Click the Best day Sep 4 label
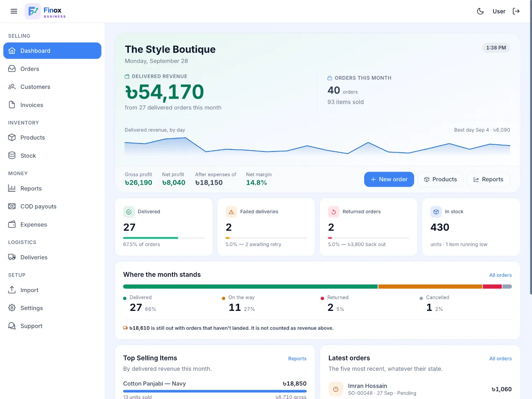 click(x=482, y=130)
